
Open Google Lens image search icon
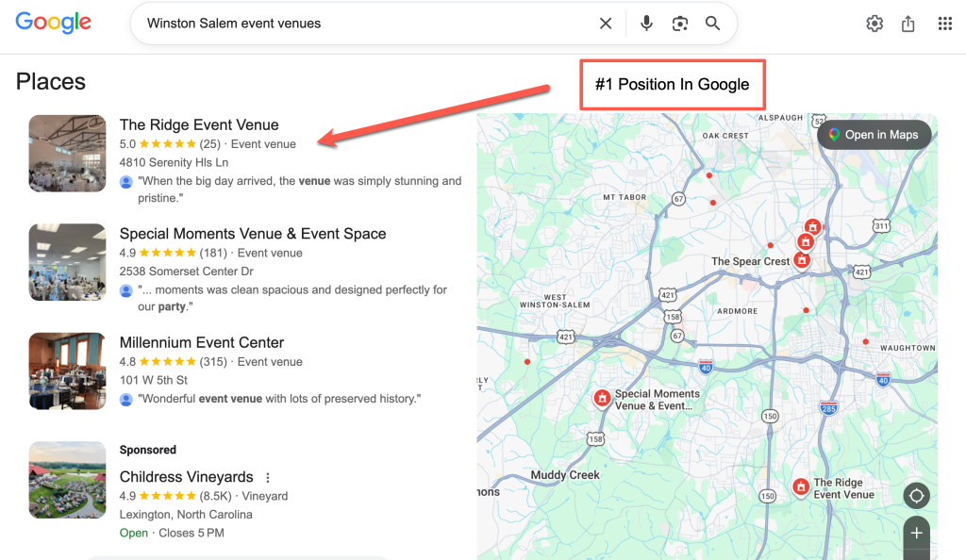(x=679, y=24)
